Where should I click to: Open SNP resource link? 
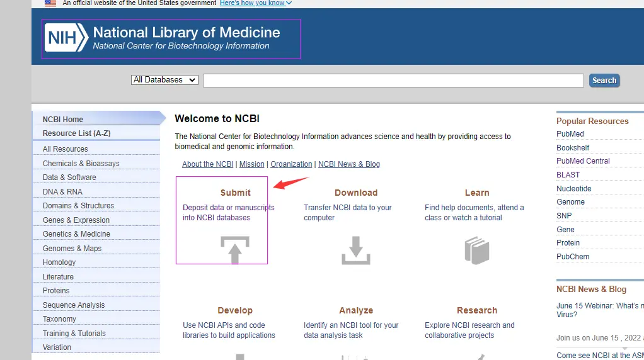pyautogui.click(x=564, y=216)
